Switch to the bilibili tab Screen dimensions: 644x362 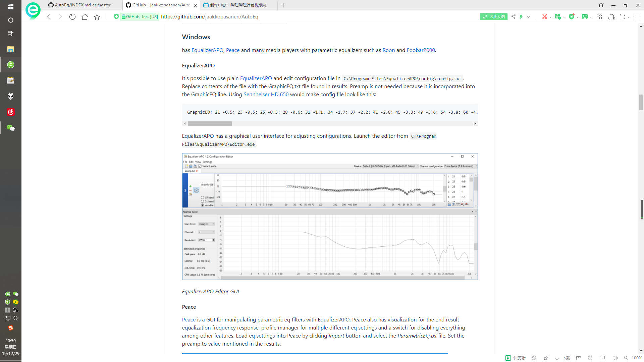coord(238,5)
